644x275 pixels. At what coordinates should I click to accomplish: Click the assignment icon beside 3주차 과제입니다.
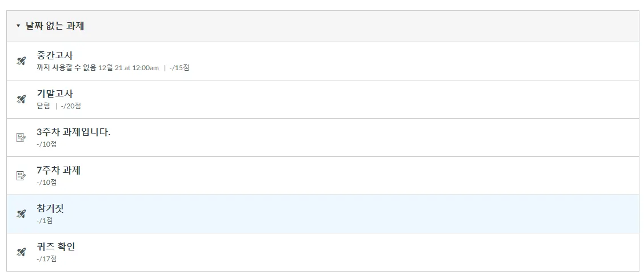pos(21,137)
